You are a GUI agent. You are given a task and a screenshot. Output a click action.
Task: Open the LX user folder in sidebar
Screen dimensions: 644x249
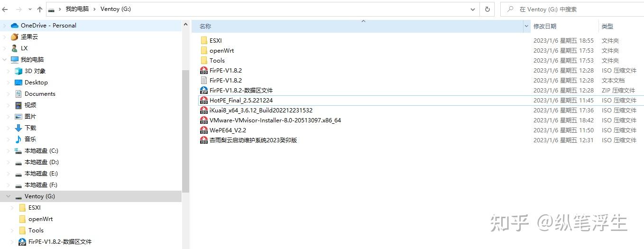[x=24, y=48]
